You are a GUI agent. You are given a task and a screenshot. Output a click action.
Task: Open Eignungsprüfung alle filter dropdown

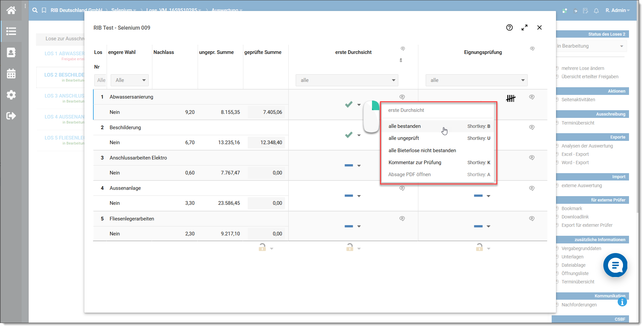[x=477, y=80]
